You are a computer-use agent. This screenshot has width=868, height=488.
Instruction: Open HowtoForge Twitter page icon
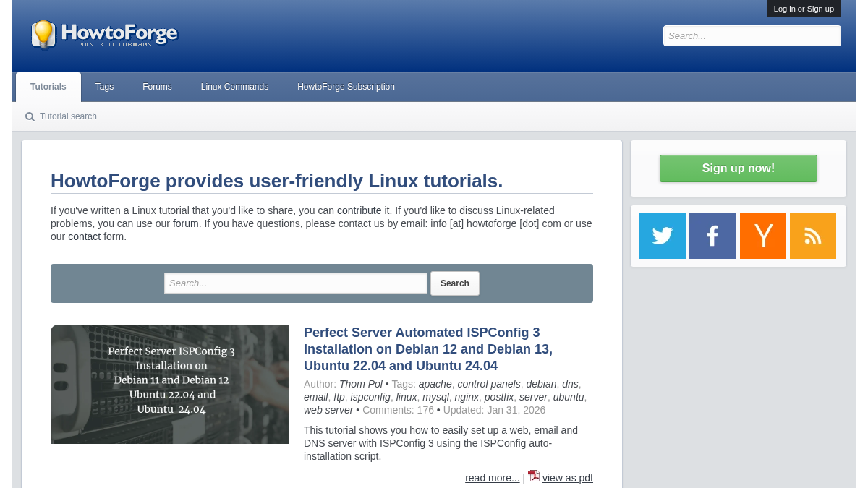(x=663, y=236)
